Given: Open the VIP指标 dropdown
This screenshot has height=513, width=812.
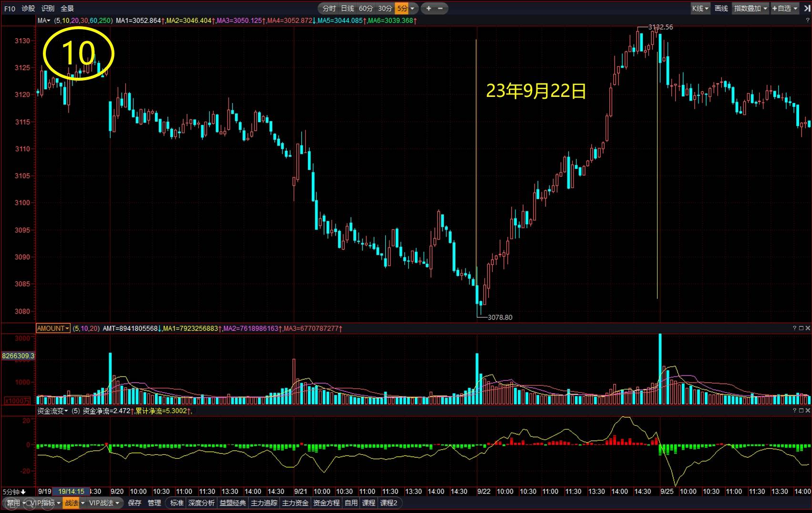Looking at the screenshot, I should tap(46, 503).
